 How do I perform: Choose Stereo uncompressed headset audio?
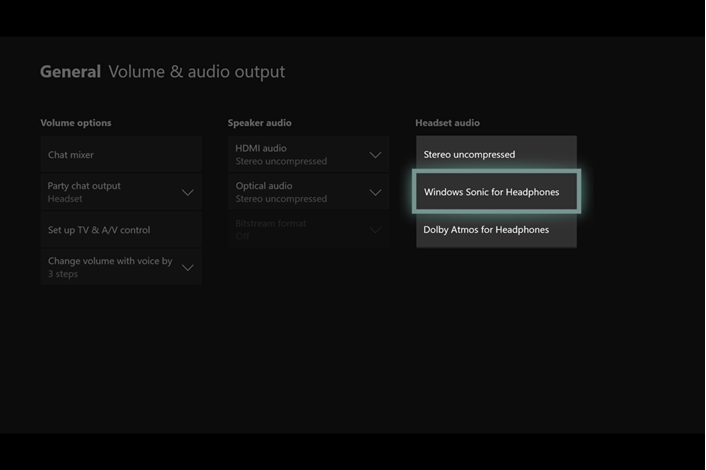[x=496, y=154]
